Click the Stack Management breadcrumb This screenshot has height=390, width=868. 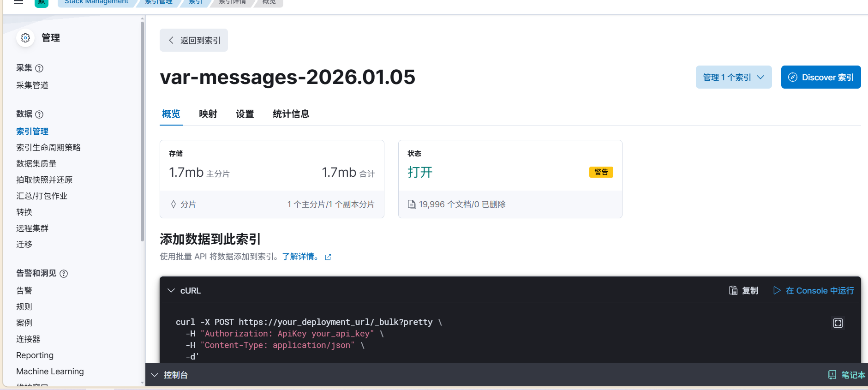click(x=96, y=2)
